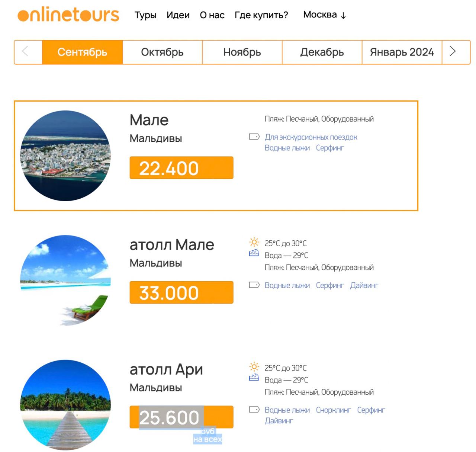This screenshot has height=452, width=476.
Task: Click the sun temperature icon for атолл Ари
Action: click(254, 367)
